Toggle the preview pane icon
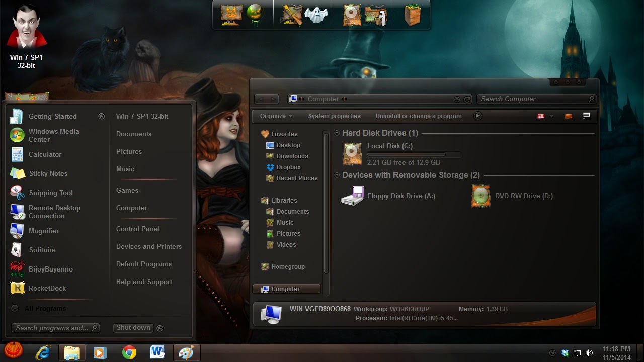644x362 pixels. pos(569,116)
